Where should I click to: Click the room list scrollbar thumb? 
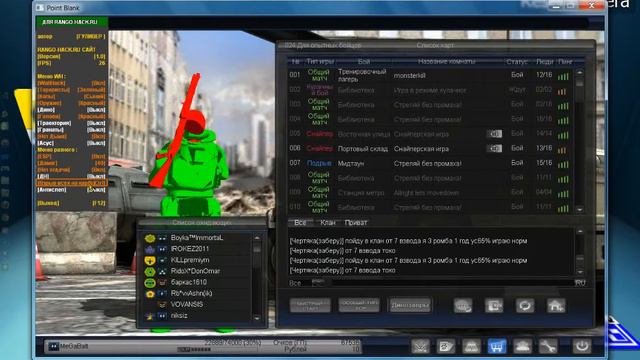(580, 82)
